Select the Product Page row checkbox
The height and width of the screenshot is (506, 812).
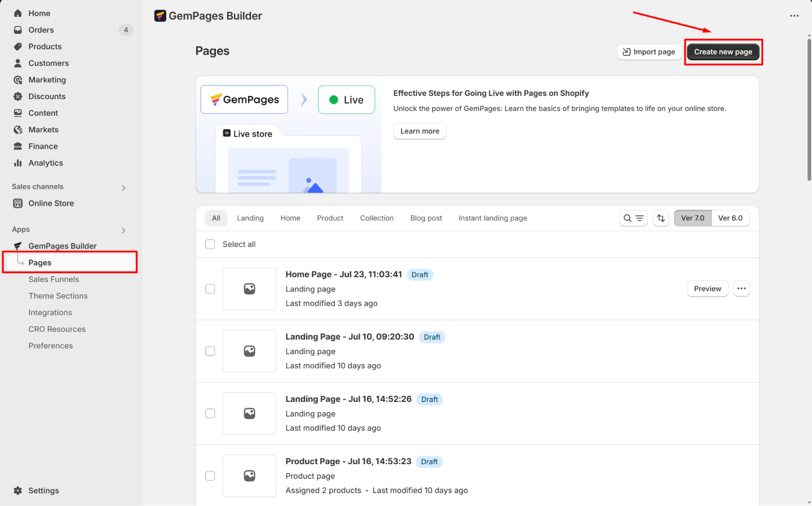(210, 476)
